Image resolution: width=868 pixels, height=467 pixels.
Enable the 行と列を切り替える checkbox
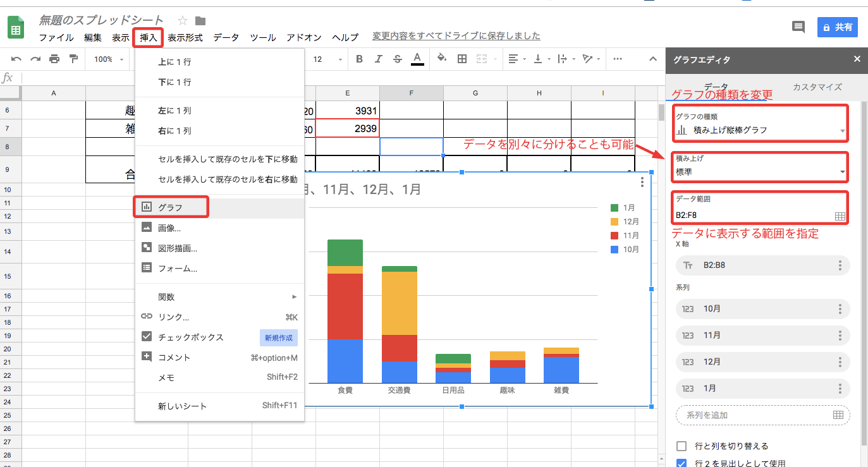tap(682, 446)
